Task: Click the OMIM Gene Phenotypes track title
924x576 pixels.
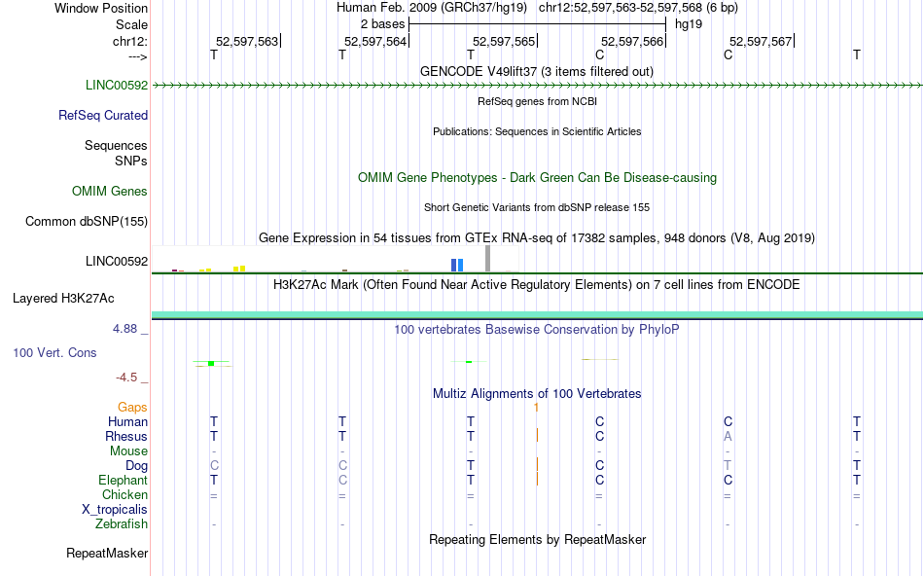Action: [538, 177]
